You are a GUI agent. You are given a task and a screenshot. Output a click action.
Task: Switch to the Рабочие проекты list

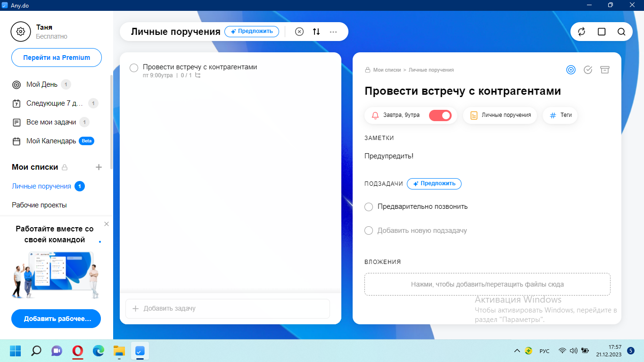pyautogui.click(x=40, y=205)
